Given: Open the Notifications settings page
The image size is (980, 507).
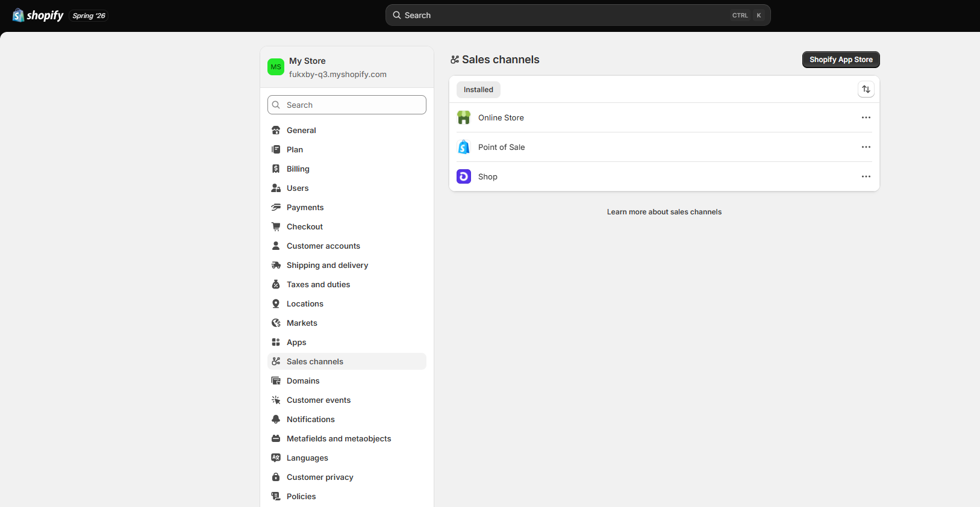Looking at the screenshot, I should [347, 419].
